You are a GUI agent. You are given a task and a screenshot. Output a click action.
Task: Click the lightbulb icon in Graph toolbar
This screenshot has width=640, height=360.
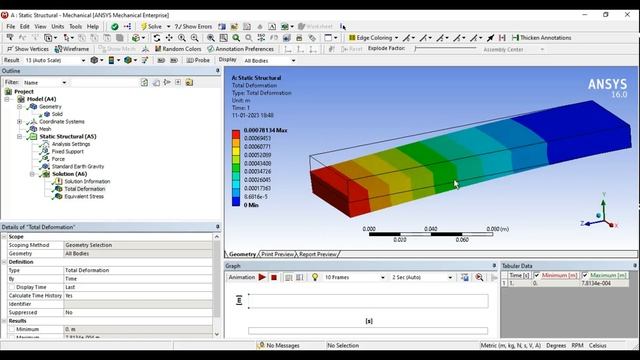pos(315,277)
